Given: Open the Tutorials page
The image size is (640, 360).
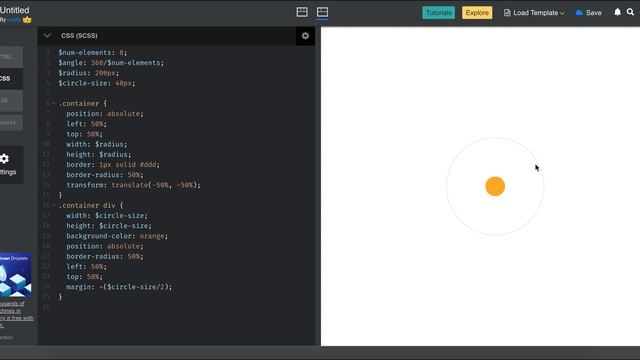Looking at the screenshot, I should click(438, 13).
